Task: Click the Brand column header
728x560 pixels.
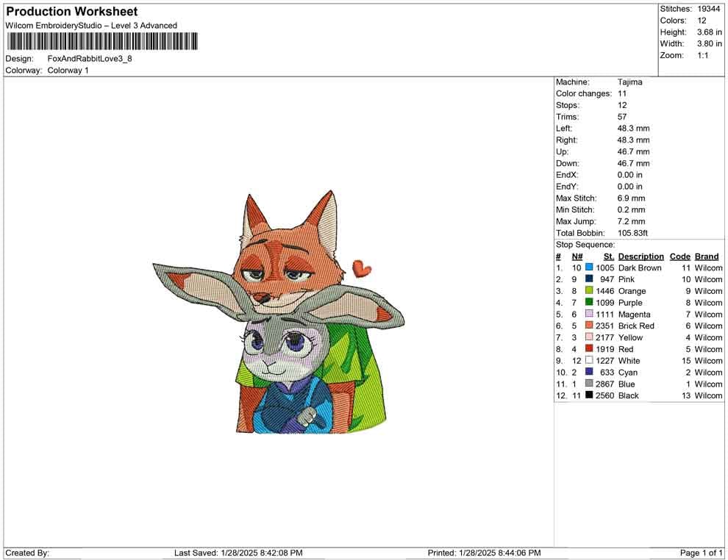Action: click(707, 256)
